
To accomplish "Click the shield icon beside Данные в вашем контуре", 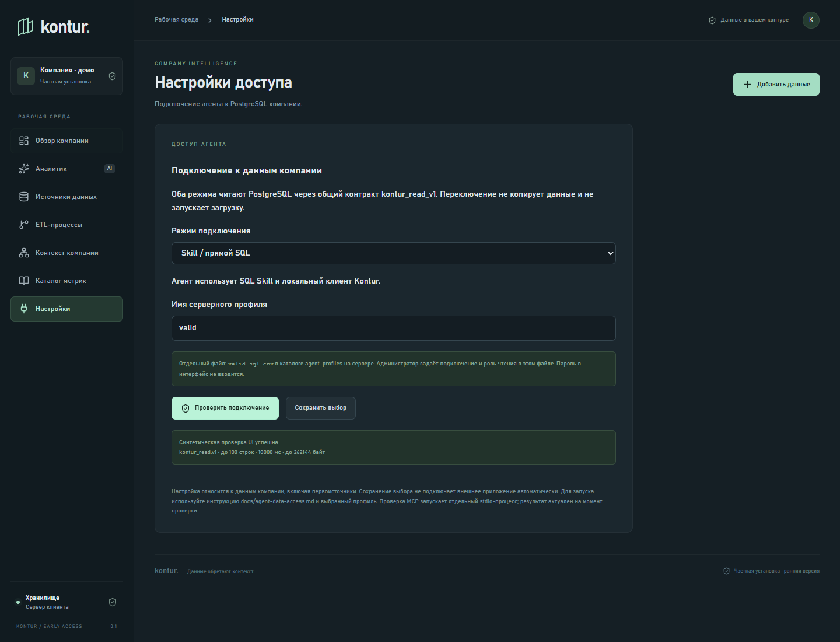I will [712, 20].
